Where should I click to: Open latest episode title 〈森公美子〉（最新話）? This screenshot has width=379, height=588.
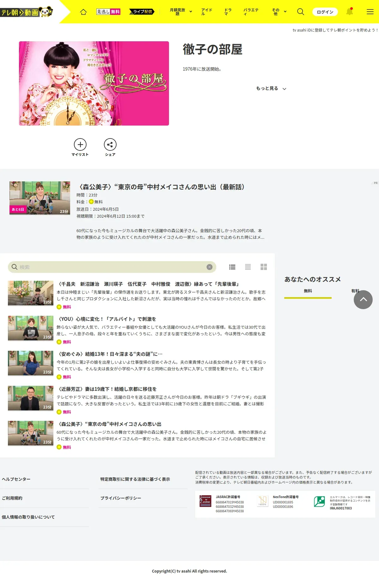click(162, 187)
